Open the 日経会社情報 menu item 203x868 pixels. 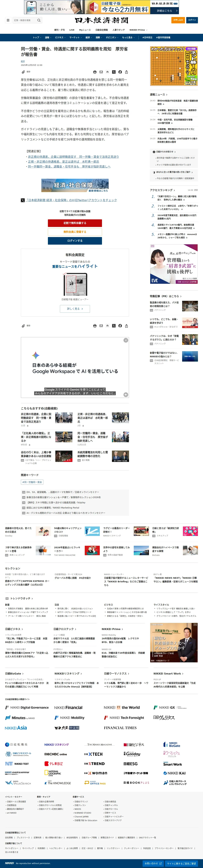(x=102, y=30)
